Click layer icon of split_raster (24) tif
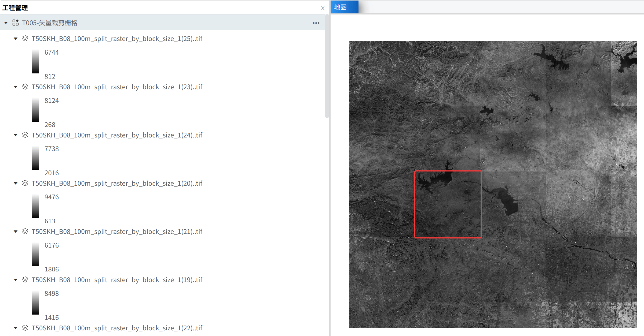 pos(25,135)
